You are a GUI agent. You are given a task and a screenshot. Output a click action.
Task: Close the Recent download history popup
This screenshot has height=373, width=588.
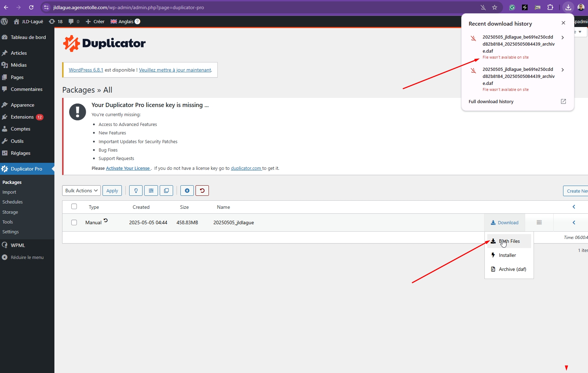(x=563, y=23)
